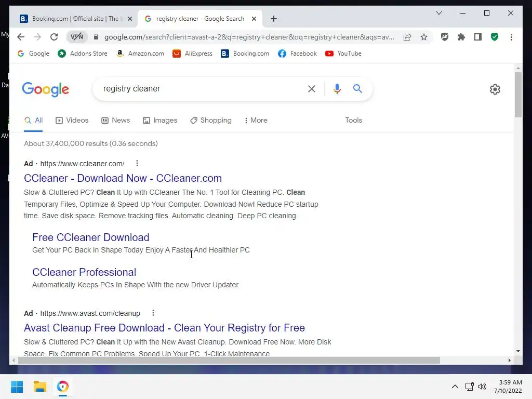Open the Amazon.com bookmark
This screenshot has width=532, height=399.
140,54
